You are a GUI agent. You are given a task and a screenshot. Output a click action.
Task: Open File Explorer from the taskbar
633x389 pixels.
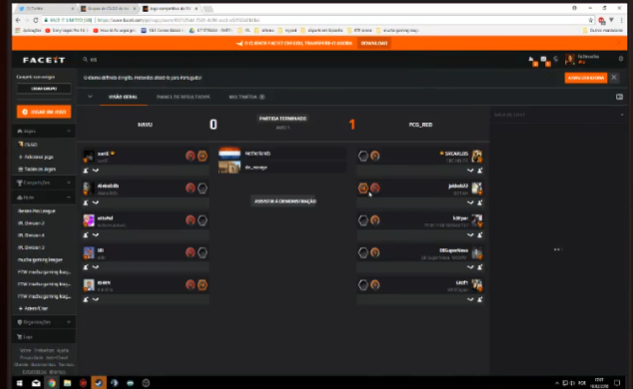(x=67, y=383)
